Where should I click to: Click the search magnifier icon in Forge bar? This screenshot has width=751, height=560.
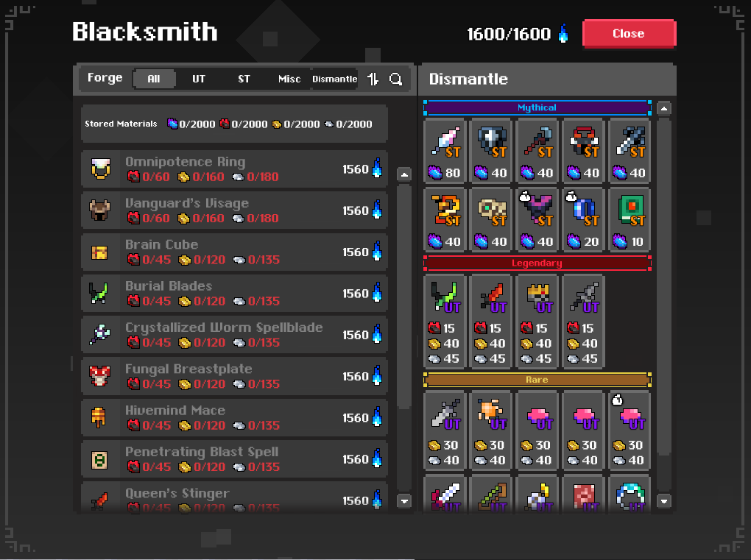pos(395,79)
